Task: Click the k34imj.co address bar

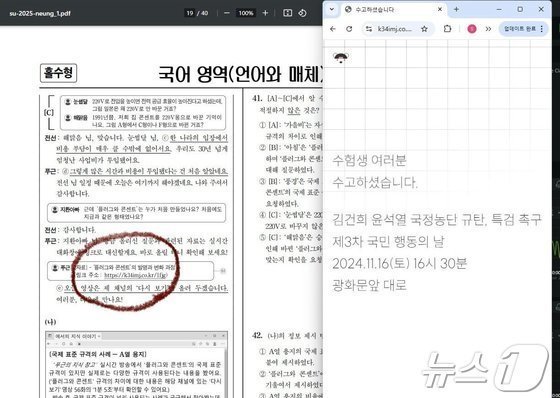Action: (395, 29)
